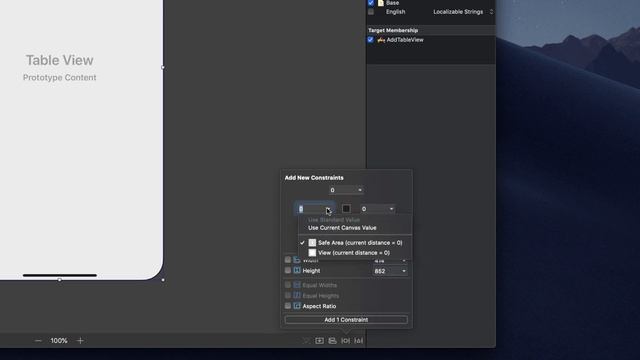Image resolution: width=640 pixels, height=360 pixels.
Task: Toggle the Equal Widths checkbox
Action: coord(288,285)
